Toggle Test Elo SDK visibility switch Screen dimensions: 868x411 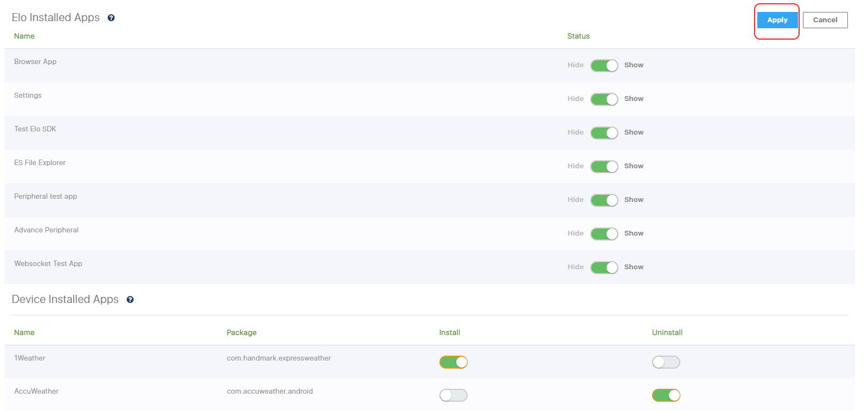click(x=604, y=133)
